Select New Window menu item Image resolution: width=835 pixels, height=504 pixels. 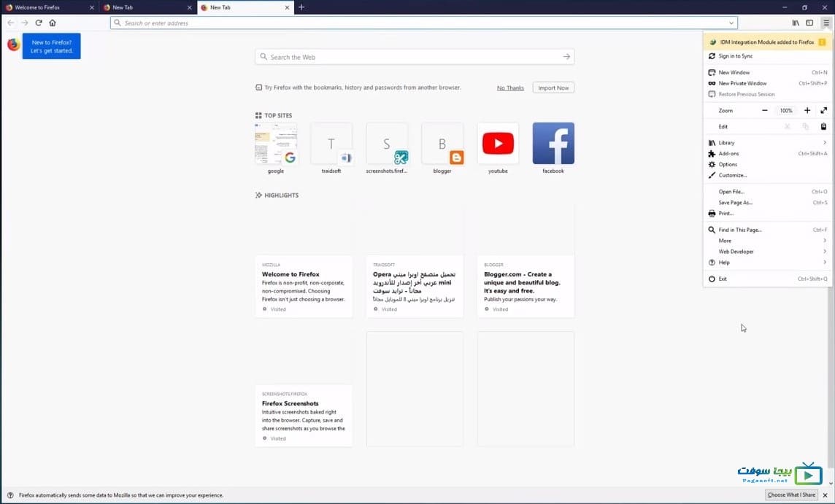tap(767, 72)
